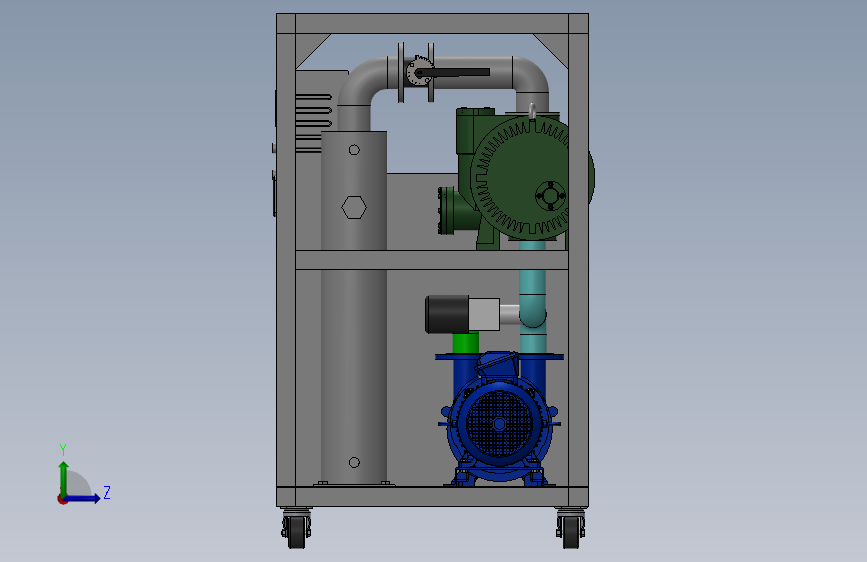867x562 pixels.
Task: Select the light gray filter body section
Action: pos(484,314)
